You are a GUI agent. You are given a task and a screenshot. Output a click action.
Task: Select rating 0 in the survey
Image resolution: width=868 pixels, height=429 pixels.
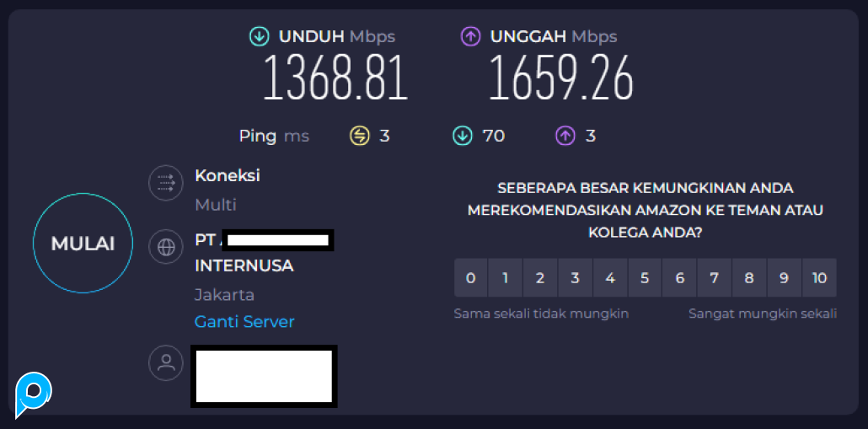[471, 278]
